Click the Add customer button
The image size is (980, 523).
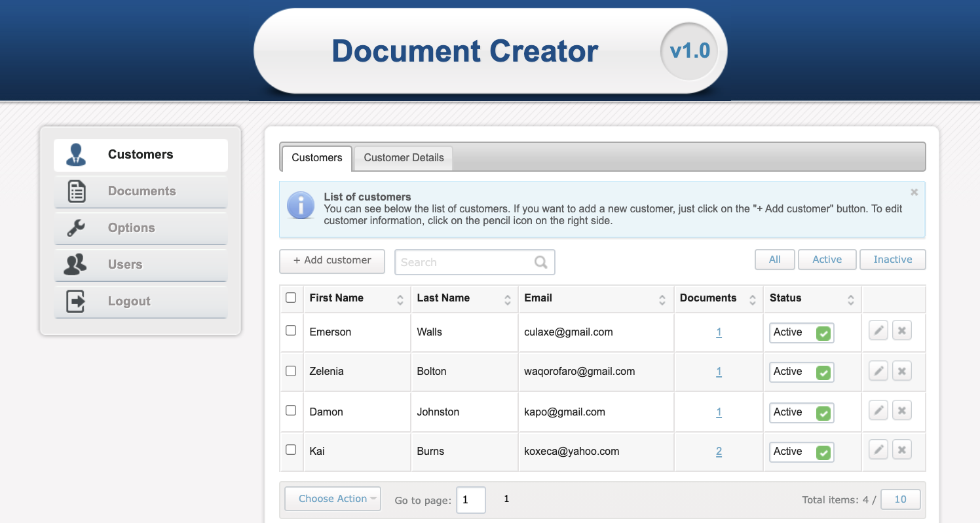click(x=331, y=261)
